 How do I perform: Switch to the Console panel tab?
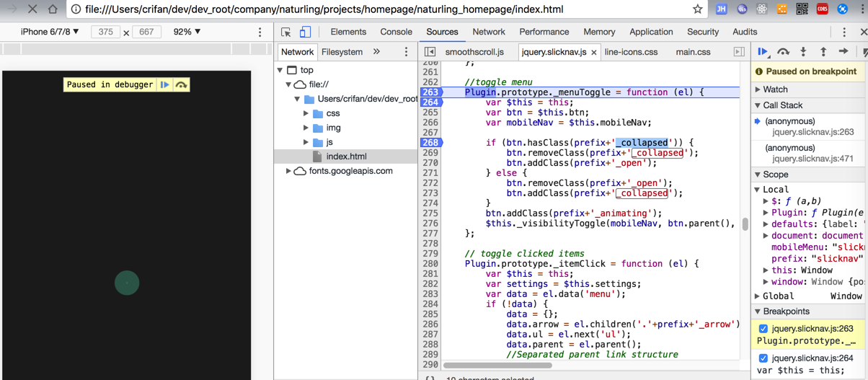tap(396, 32)
